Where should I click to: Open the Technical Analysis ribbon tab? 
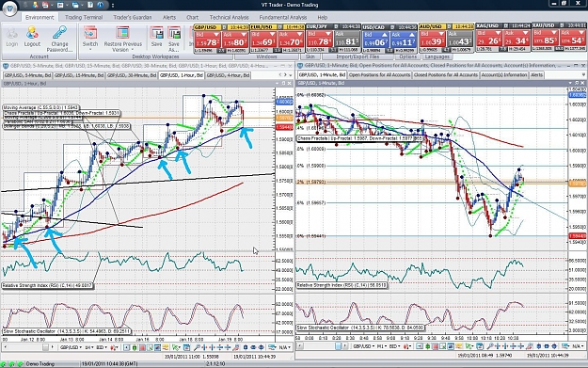tap(230, 17)
